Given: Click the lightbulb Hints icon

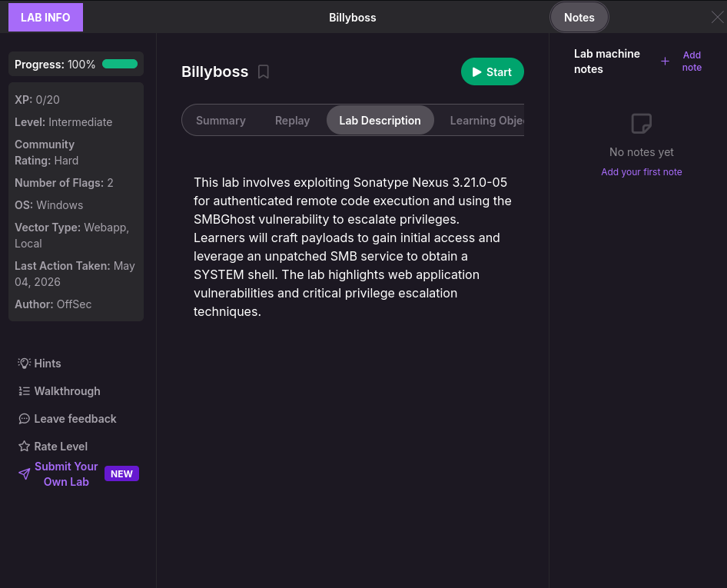Looking at the screenshot, I should point(24,363).
